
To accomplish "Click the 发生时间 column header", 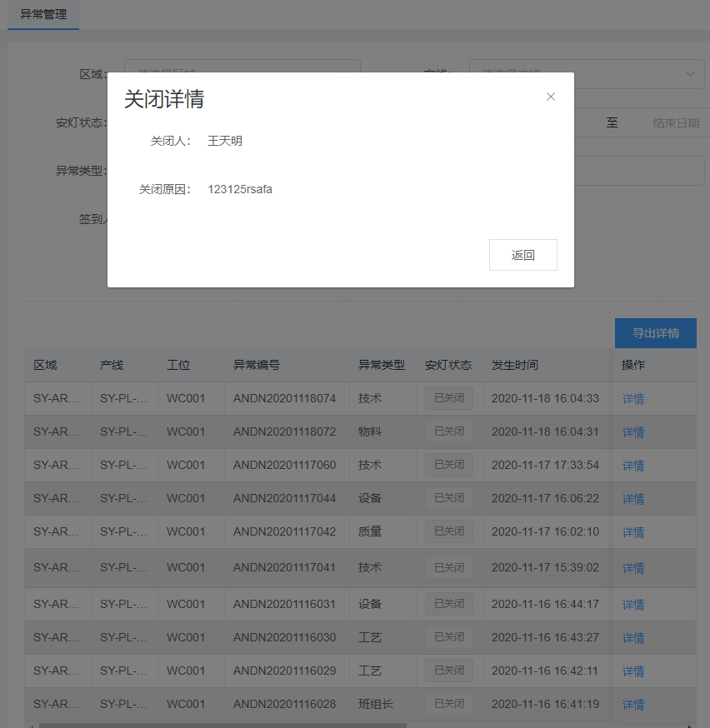I will tap(515, 365).
